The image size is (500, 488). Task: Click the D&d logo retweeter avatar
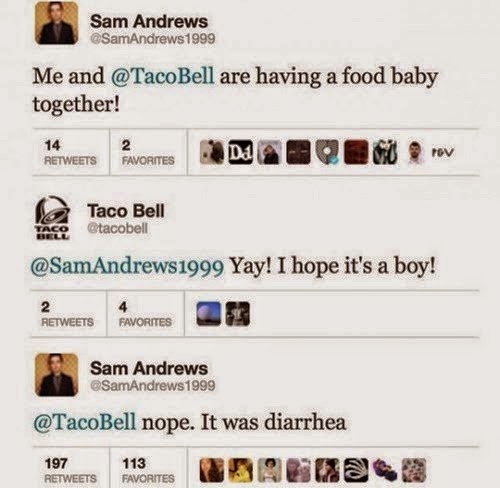pyautogui.click(x=240, y=152)
